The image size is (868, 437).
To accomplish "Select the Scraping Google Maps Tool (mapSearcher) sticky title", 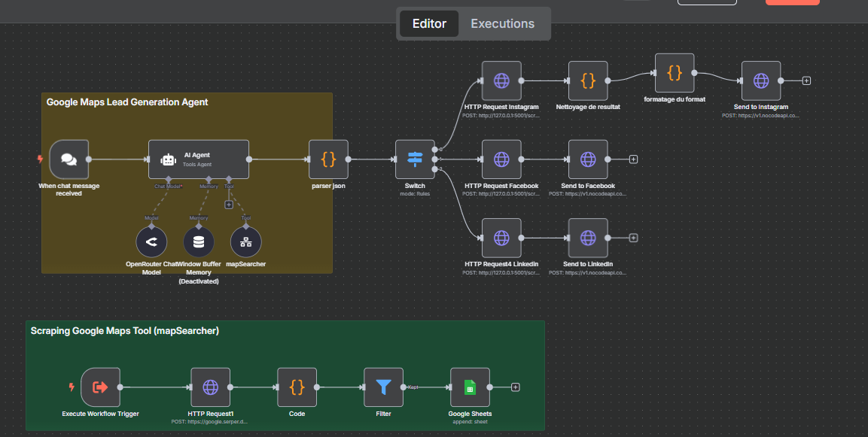I will point(124,331).
